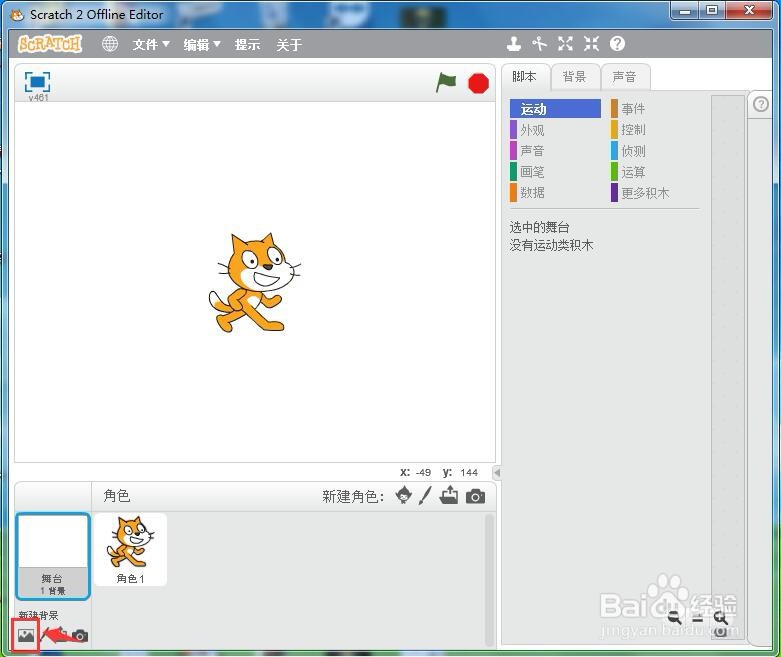Select the duplicate stamp tool
The image size is (781, 657).
tap(514, 44)
